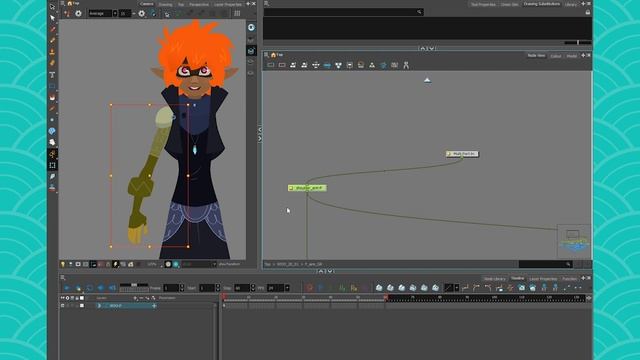Adjust the slider in Drawing Substitutions panel
Image resolution: width=640 pixels, height=360 pixels.
(578, 42)
